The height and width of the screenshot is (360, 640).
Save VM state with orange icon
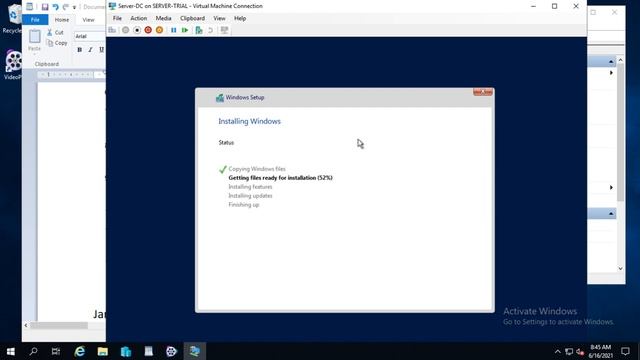click(159, 30)
